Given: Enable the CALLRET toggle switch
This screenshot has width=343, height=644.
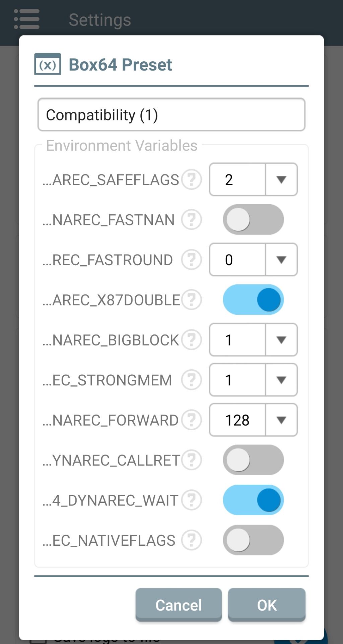Looking at the screenshot, I should (x=253, y=460).
